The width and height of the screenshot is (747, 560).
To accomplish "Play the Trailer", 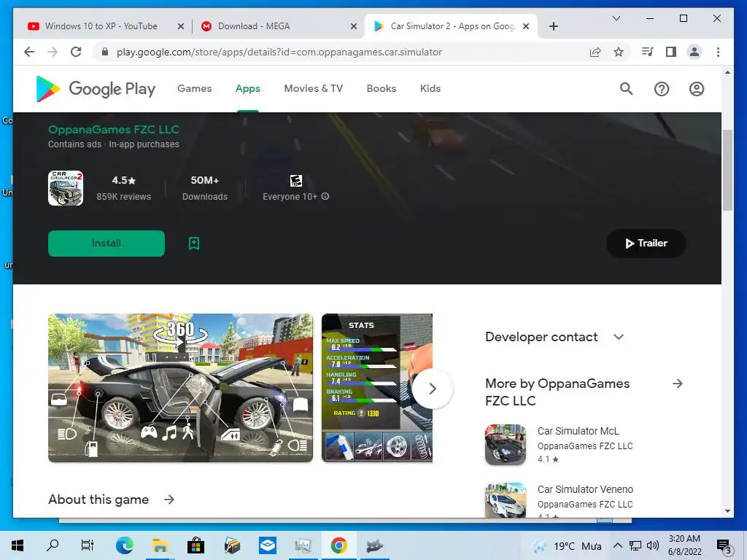I will tap(646, 244).
